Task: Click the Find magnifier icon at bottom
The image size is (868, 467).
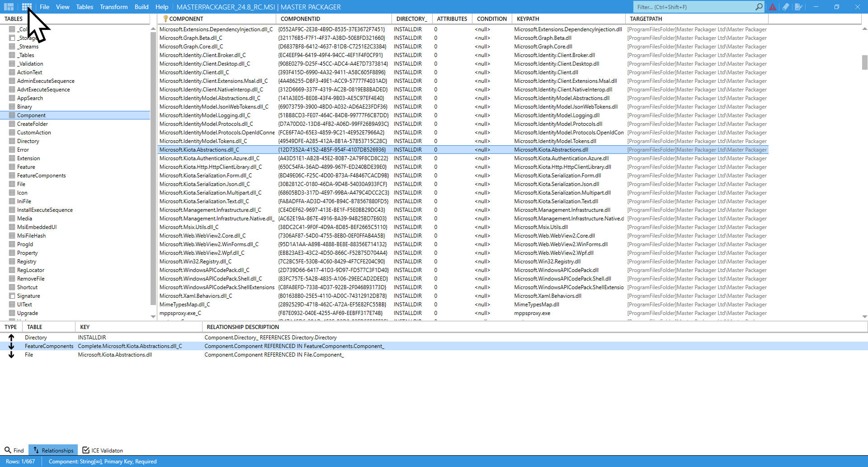Action: [x=8, y=450]
